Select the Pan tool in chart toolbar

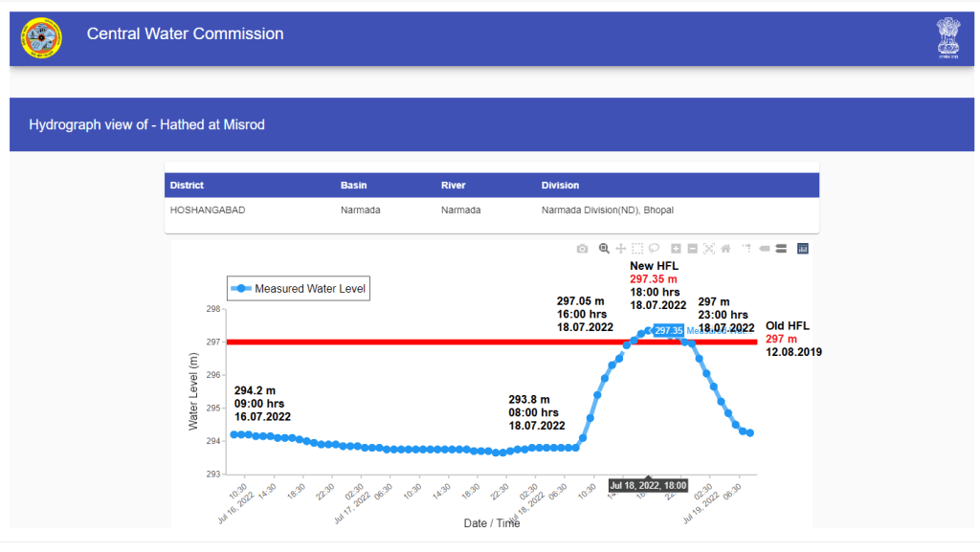coord(621,249)
